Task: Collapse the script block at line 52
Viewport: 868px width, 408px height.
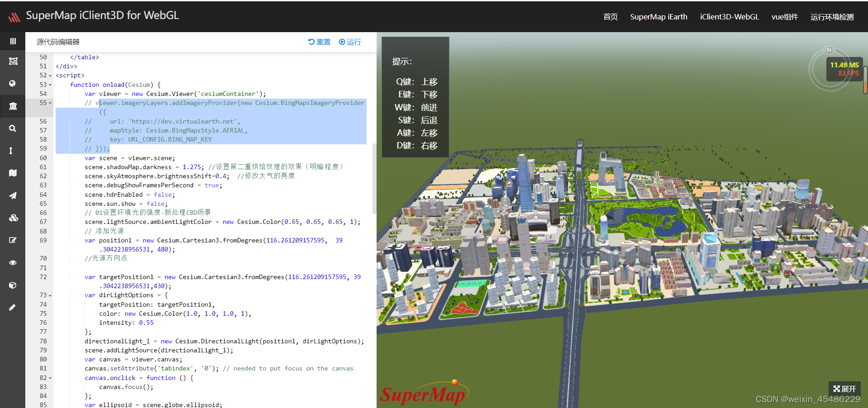Action: pos(50,75)
